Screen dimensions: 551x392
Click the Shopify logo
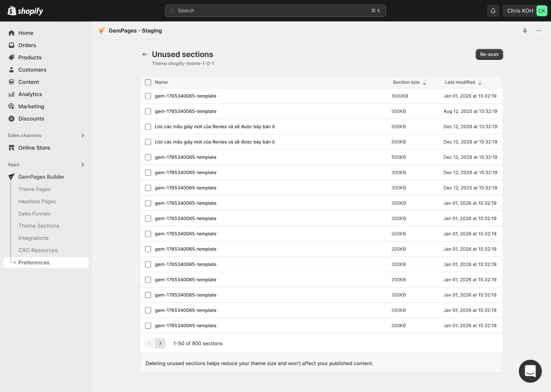tap(25, 11)
